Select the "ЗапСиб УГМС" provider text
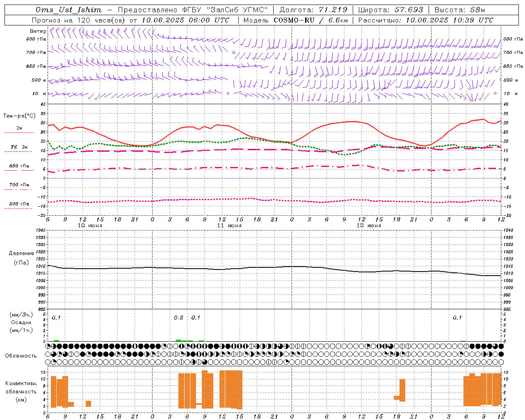 (237, 10)
